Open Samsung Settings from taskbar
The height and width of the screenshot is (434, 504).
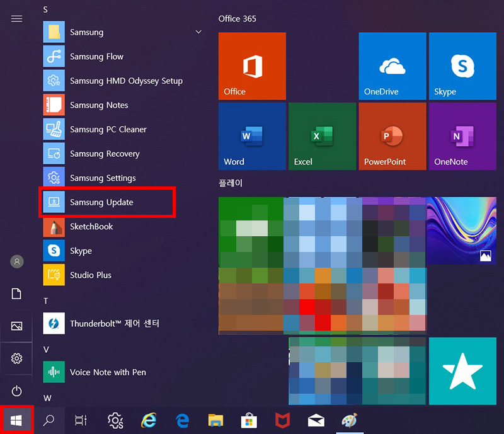click(115, 420)
